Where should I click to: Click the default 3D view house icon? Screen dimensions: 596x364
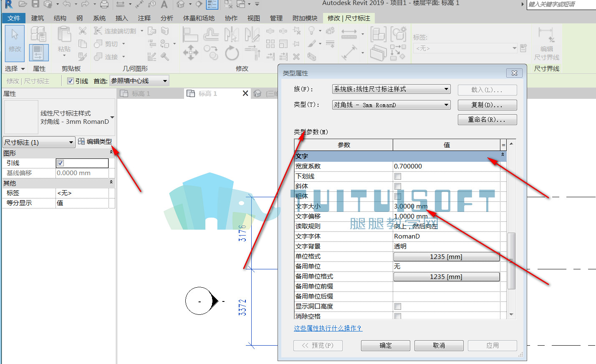[x=180, y=4]
